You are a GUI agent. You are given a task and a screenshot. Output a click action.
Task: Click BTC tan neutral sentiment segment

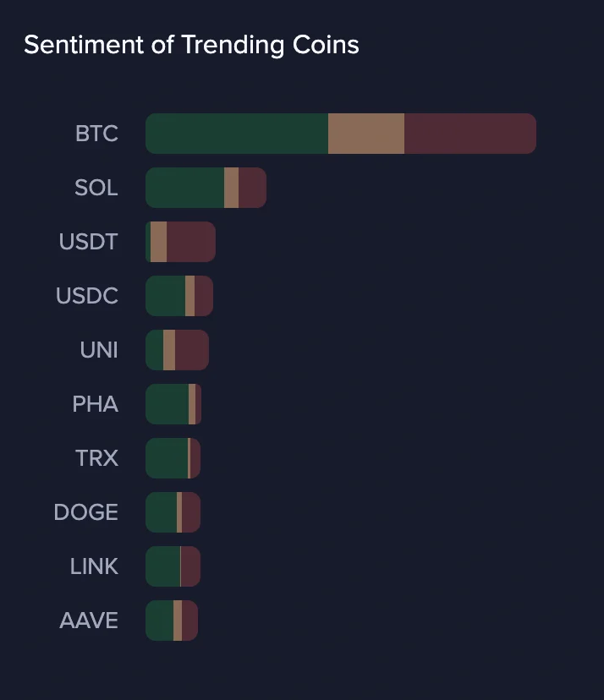pyautogui.click(x=365, y=134)
